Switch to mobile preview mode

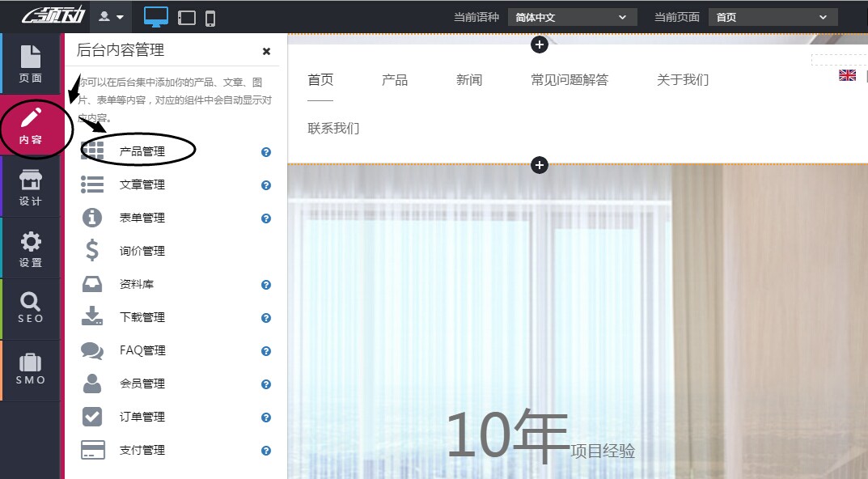(x=207, y=15)
